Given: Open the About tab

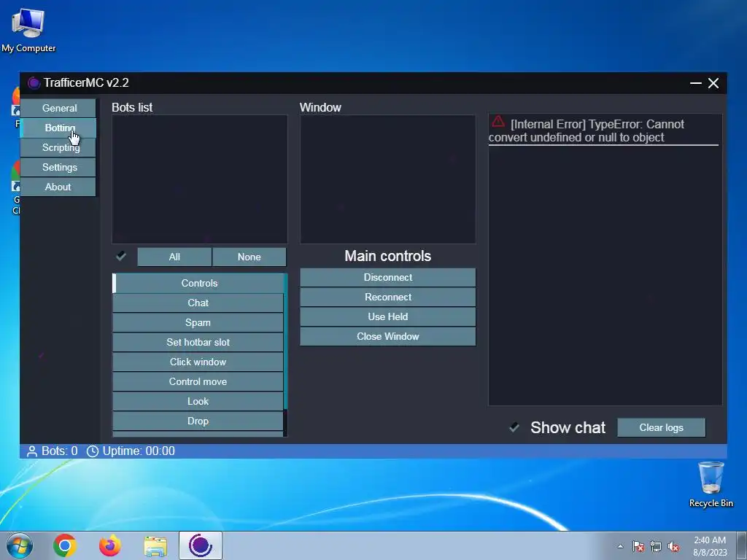Looking at the screenshot, I should [58, 187].
